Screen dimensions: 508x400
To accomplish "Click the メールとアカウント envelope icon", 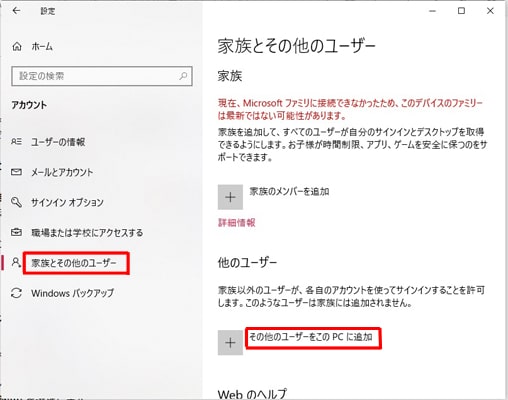I will [x=16, y=172].
